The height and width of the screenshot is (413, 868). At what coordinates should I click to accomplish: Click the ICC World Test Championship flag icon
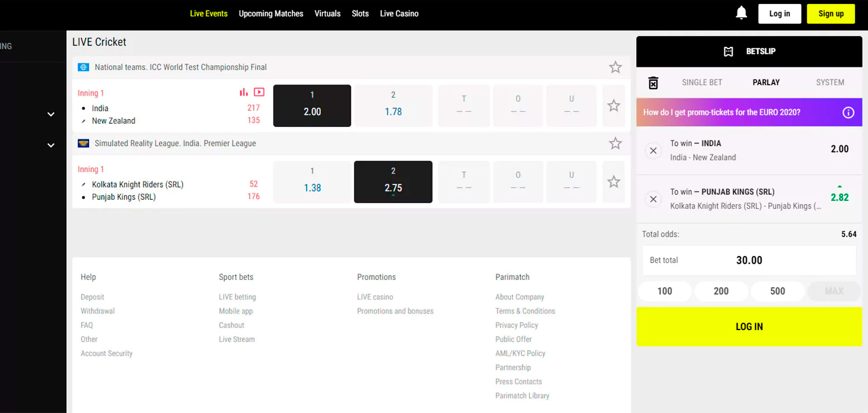coord(84,67)
